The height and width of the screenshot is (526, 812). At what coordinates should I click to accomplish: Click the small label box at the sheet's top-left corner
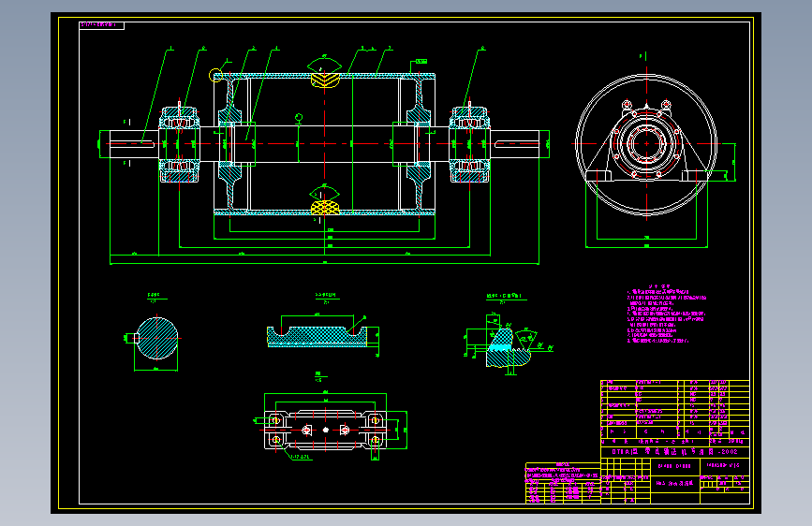101,25
